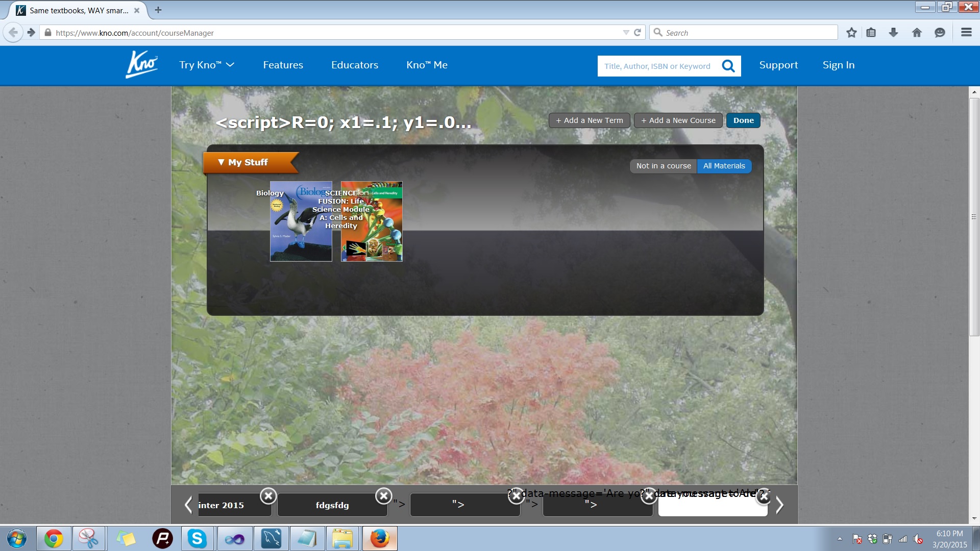Click the padlock site security icon

click(x=48, y=33)
